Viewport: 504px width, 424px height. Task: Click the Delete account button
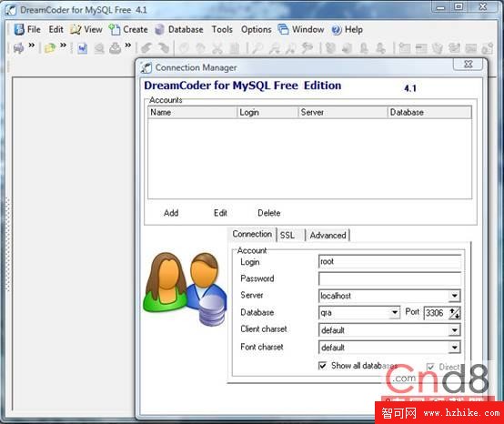[x=269, y=213]
